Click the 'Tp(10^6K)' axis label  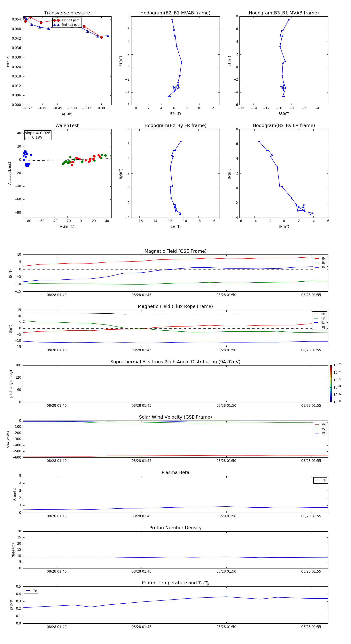pos(11,605)
